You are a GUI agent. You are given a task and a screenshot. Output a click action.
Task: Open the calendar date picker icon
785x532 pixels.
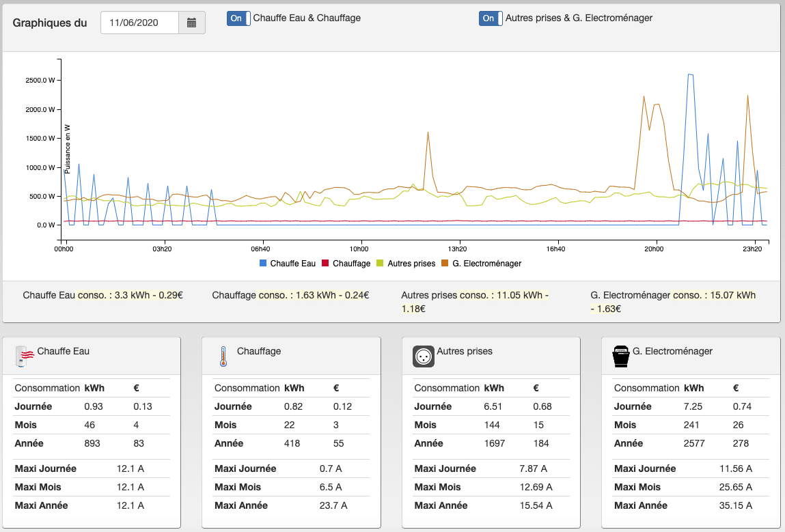tap(192, 23)
